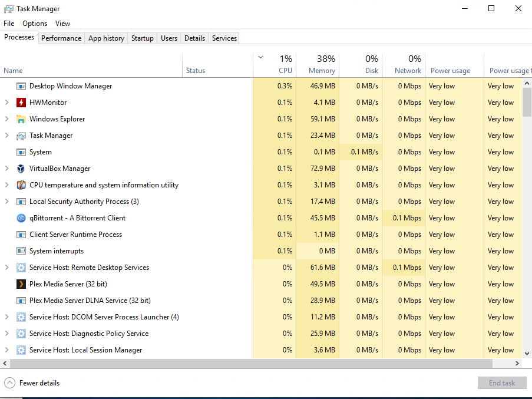532x399 pixels.
Task: Sort processes by Memory column header
Action: point(318,65)
